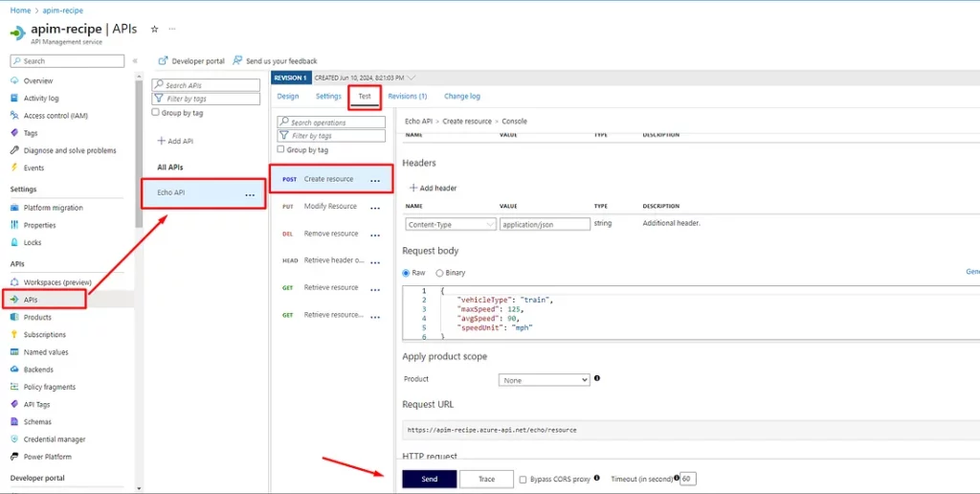This screenshot has width=980, height=494.
Task: Collapse the sidebar with double-chevron icon
Action: 135,60
